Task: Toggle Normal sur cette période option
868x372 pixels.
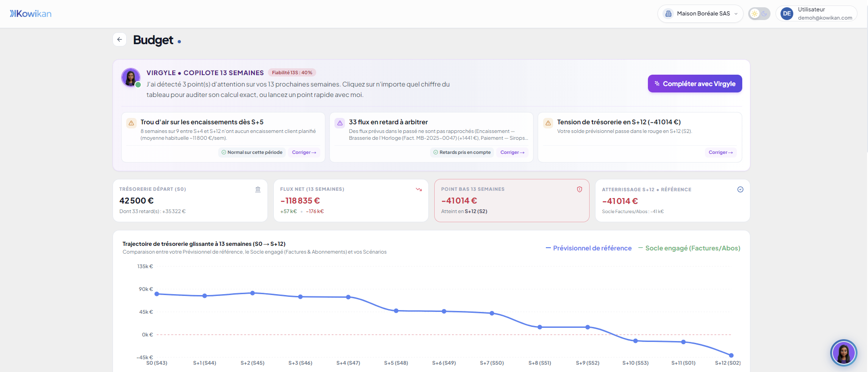Action: pyautogui.click(x=252, y=153)
